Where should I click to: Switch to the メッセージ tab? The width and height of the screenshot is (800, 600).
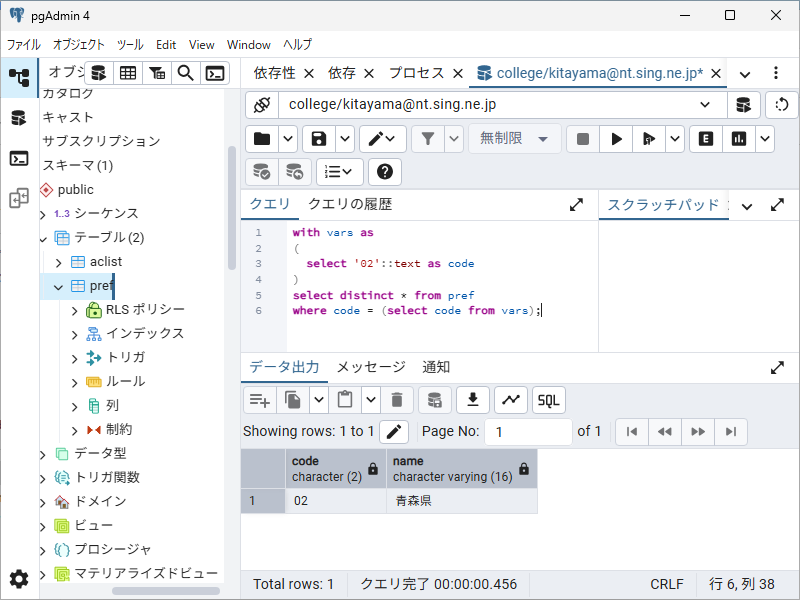pos(370,367)
